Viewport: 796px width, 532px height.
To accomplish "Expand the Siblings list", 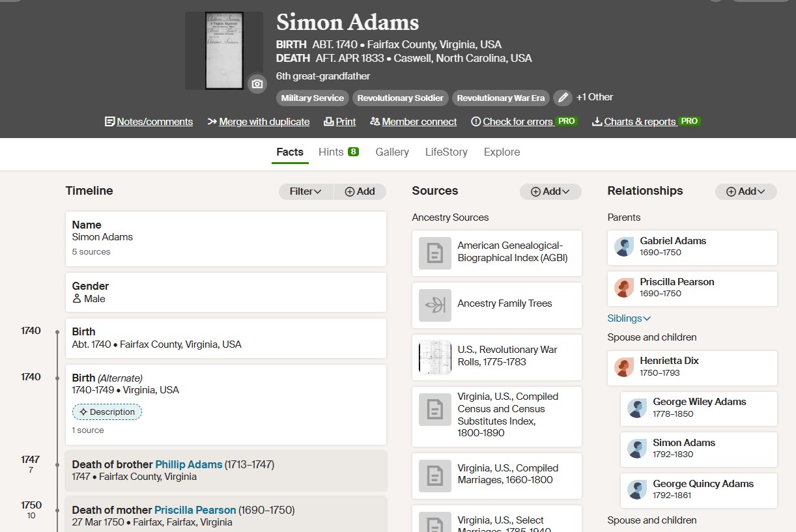I will point(629,318).
